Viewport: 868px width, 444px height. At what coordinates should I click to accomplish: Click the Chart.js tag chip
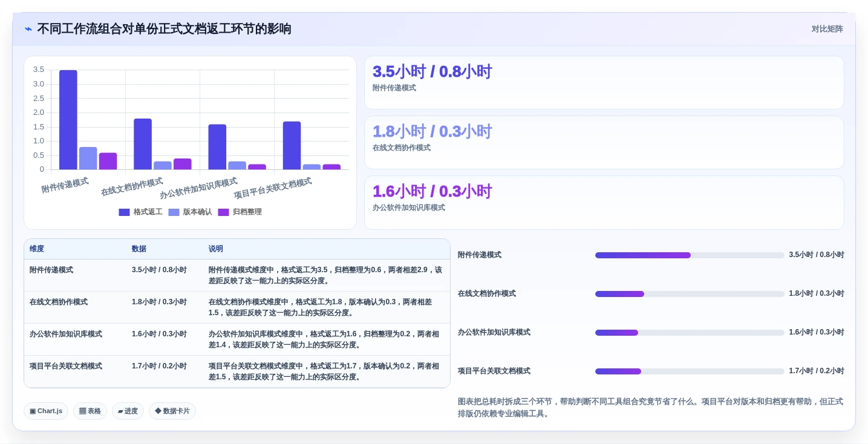(x=46, y=411)
